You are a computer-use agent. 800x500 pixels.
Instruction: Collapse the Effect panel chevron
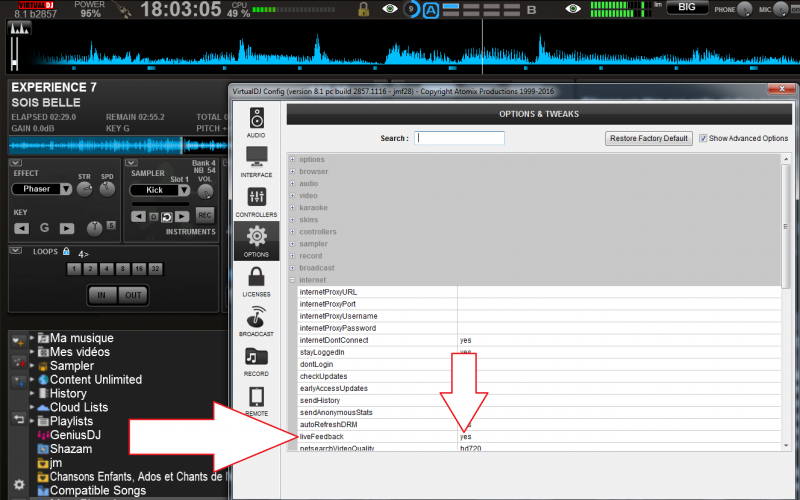(x=15, y=163)
